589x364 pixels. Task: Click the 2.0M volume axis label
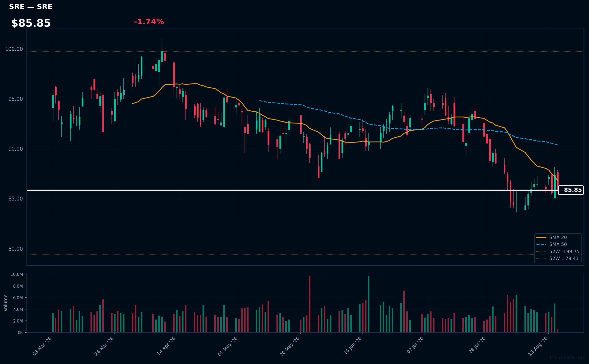(18, 321)
